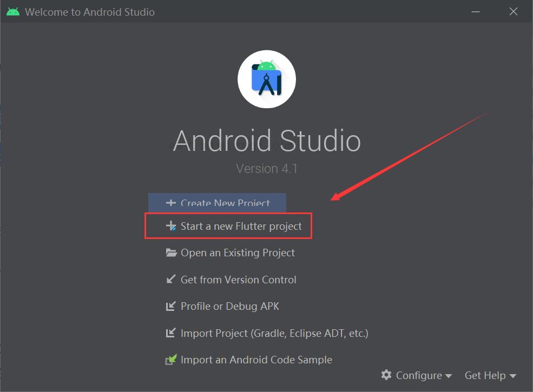Close the Welcome to Android Studio window
This screenshot has width=533, height=392.
pyautogui.click(x=514, y=11)
